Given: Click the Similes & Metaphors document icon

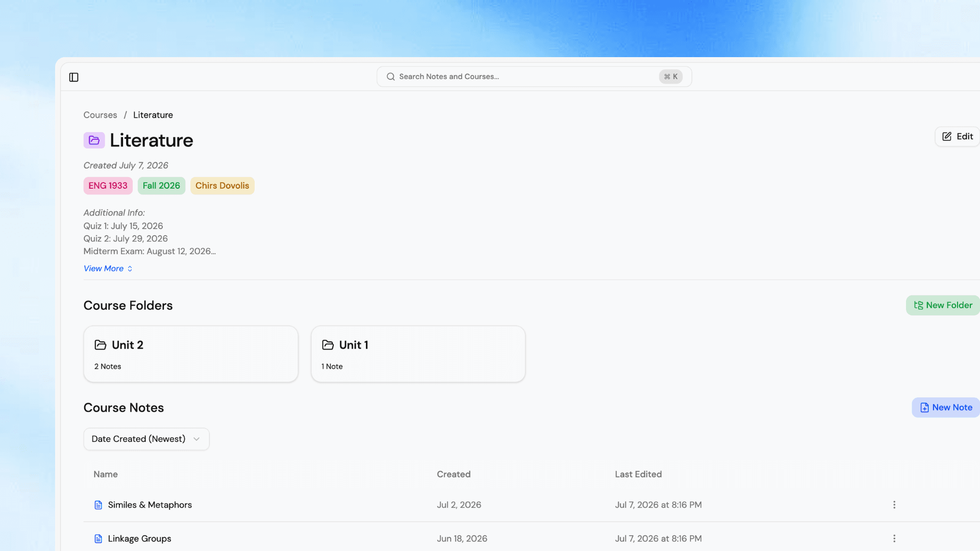Looking at the screenshot, I should (99, 505).
